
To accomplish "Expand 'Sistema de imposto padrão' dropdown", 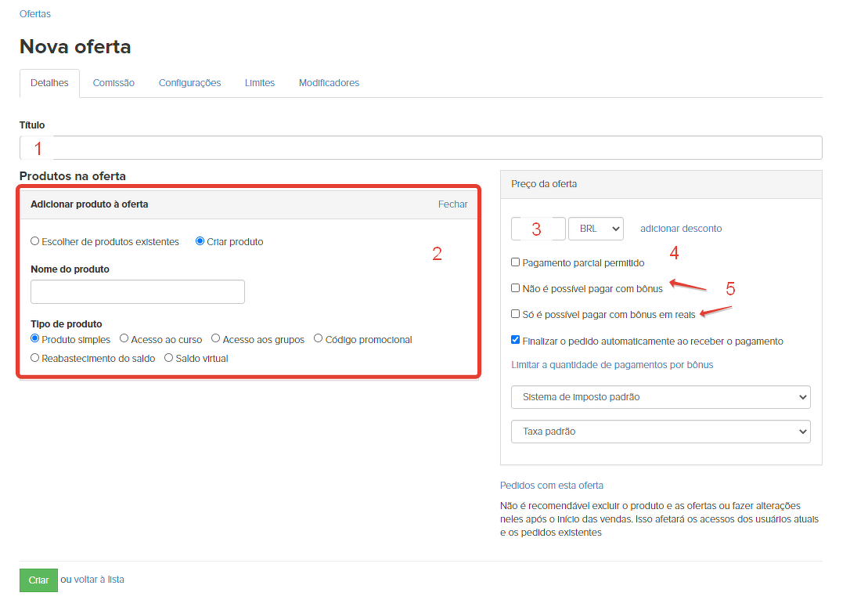I will [661, 397].
